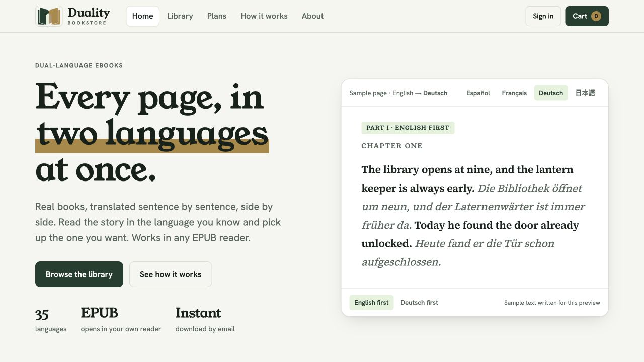The width and height of the screenshot is (644, 362).
Task: Open the Home nav item
Action: pyautogui.click(x=142, y=16)
